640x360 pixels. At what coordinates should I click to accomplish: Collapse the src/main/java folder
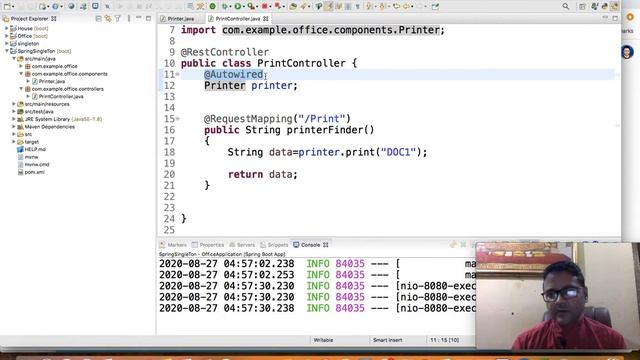tap(13, 59)
